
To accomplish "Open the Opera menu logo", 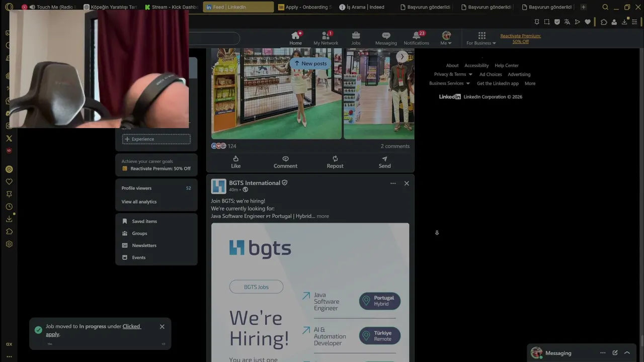I will tap(9, 7).
